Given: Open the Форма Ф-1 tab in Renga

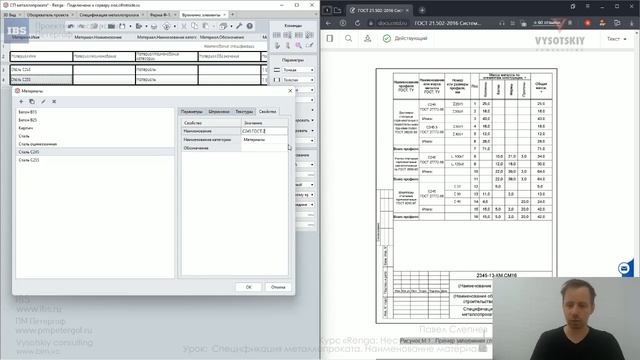Looking at the screenshot, I should pos(160,15).
